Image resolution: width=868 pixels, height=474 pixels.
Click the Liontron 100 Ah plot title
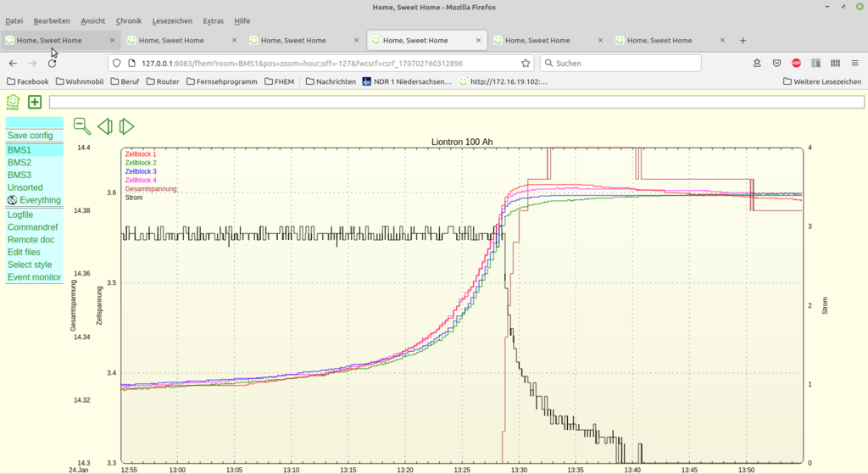tap(462, 142)
